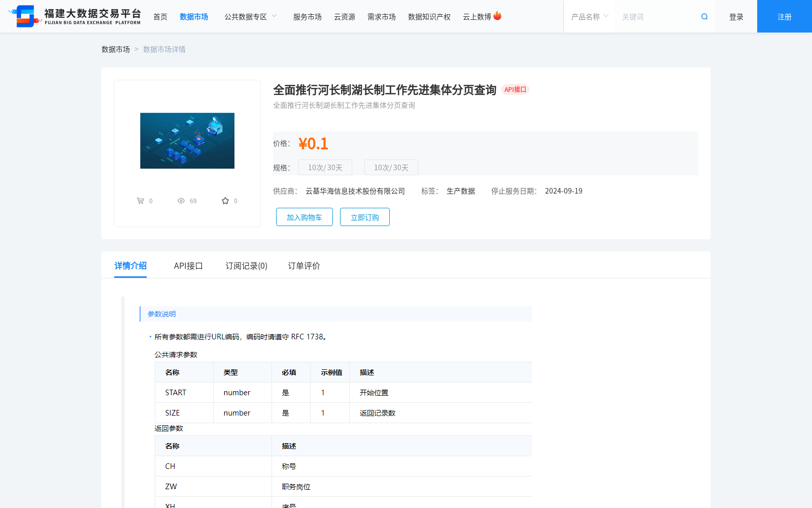Click the eye views icon
The width and height of the screenshot is (812, 508).
coord(181,201)
